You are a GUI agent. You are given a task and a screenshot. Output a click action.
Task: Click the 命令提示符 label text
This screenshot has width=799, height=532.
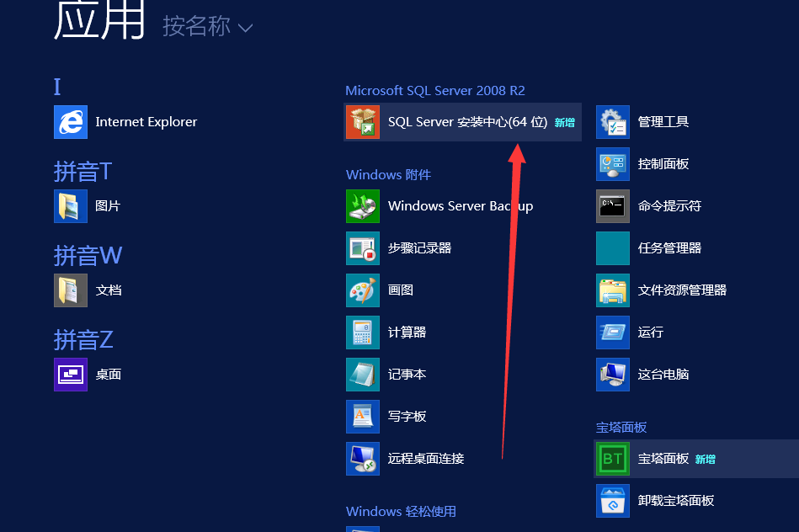click(x=669, y=206)
